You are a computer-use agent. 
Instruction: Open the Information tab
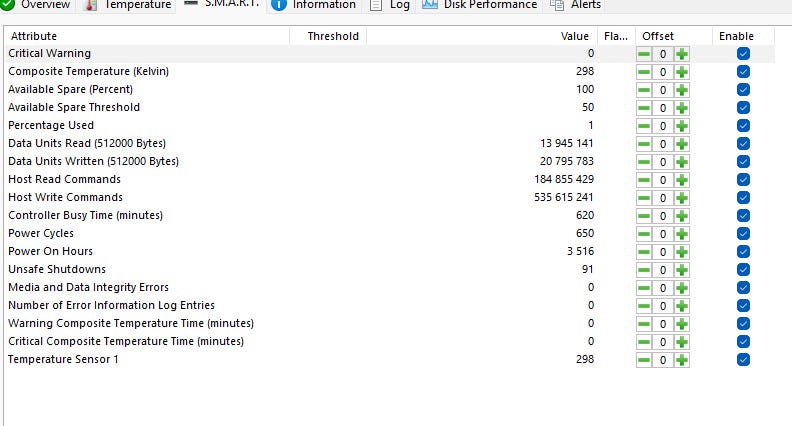(x=314, y=5)
